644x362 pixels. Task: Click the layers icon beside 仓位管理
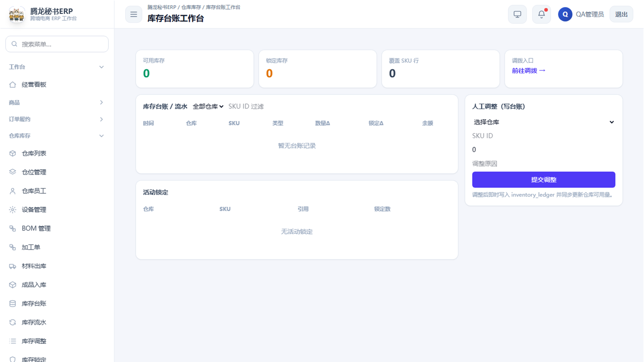coord(13,172)
